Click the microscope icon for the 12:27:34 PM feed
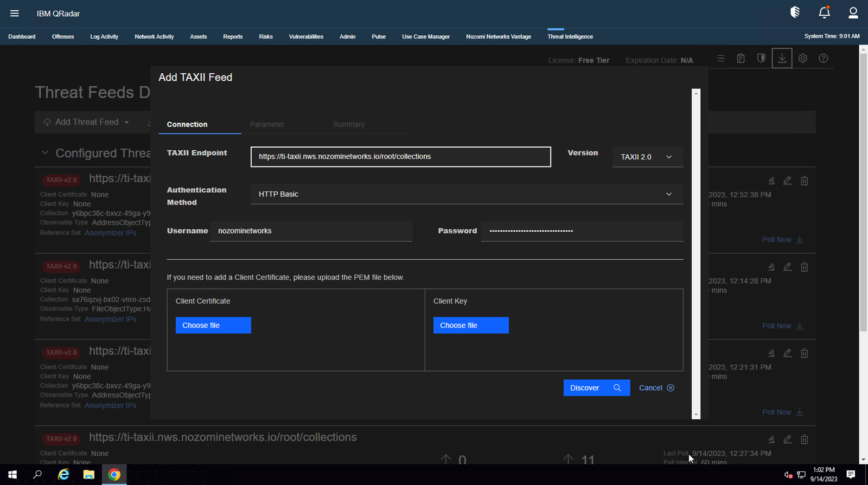 pos(771,439)
